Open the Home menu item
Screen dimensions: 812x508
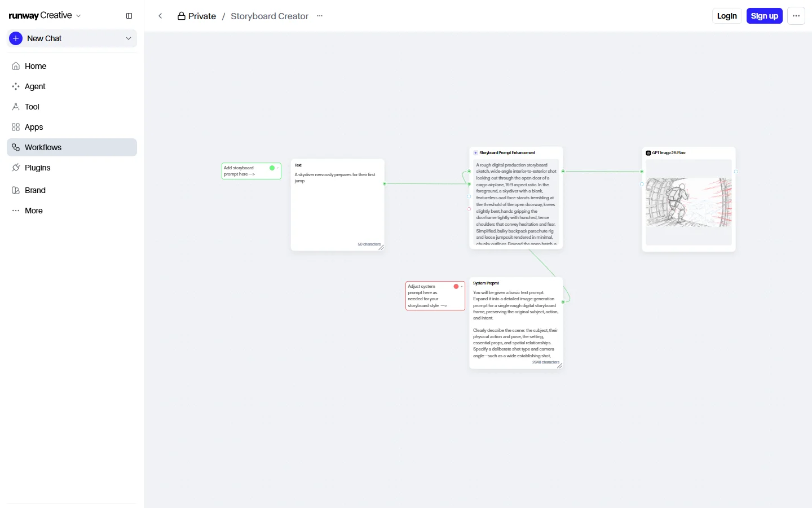72,66
